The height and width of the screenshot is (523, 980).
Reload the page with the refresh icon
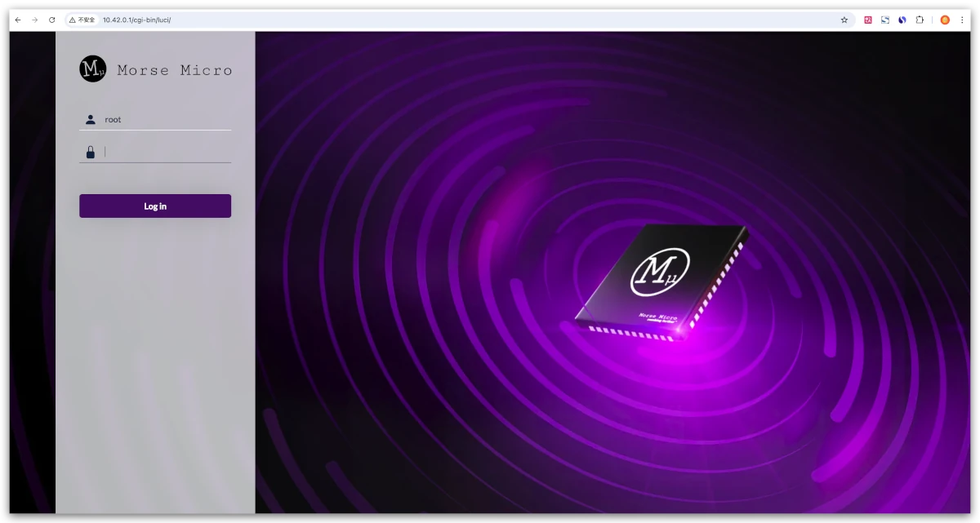click(52, 20)
